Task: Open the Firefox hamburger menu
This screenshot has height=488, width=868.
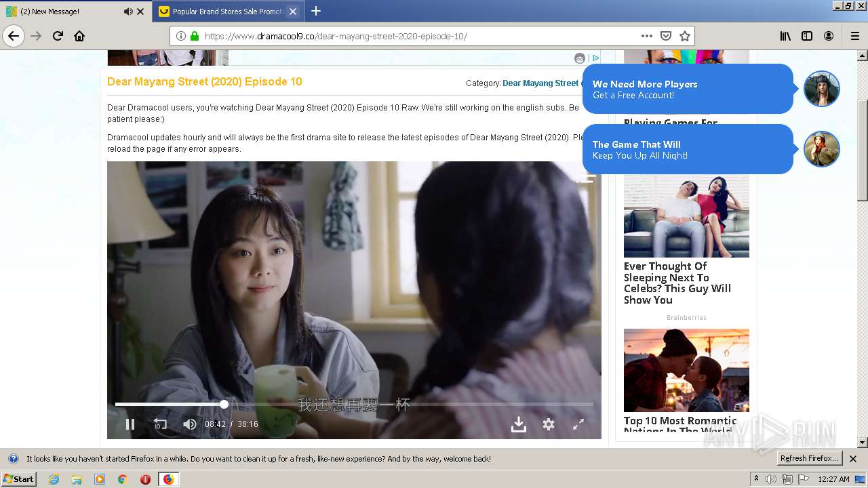Action: coord(854,36)
